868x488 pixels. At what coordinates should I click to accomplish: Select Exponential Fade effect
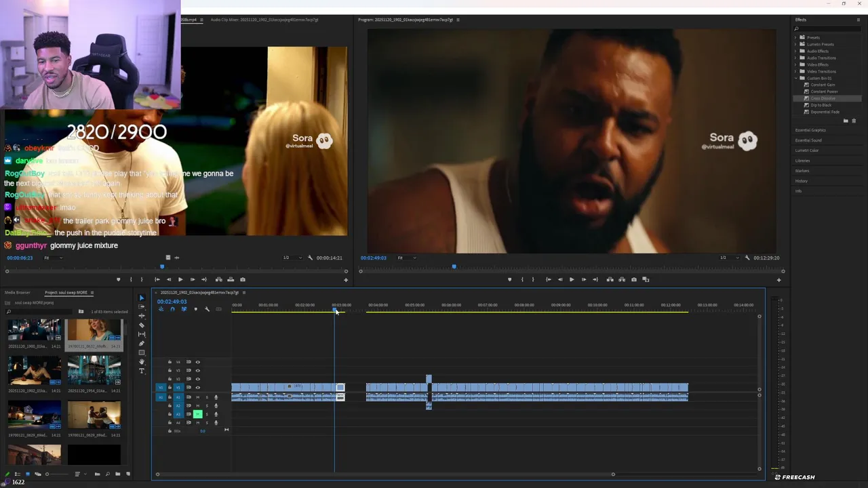[x=825, y=112]
